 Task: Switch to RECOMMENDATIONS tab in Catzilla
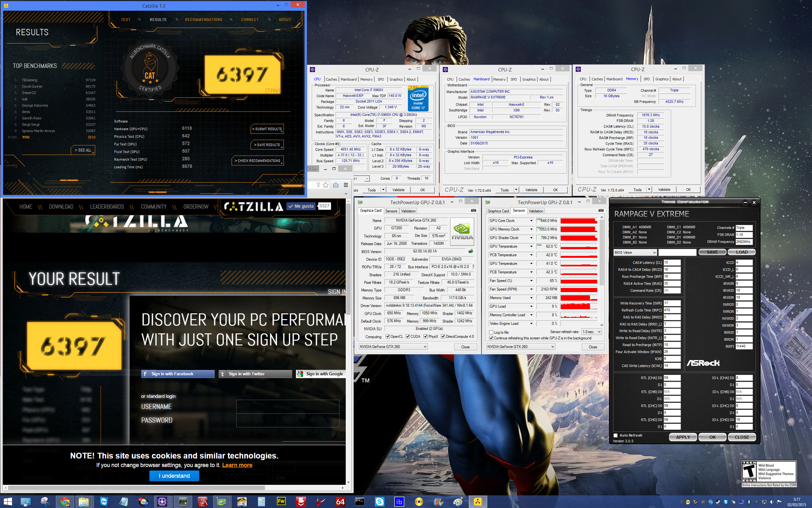(x=204, y=20)
